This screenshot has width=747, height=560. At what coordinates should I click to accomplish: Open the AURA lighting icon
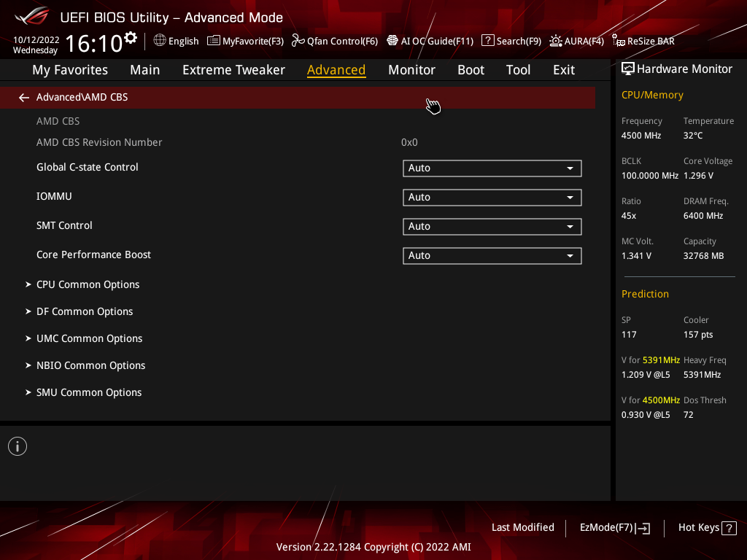tap(555, 41)
